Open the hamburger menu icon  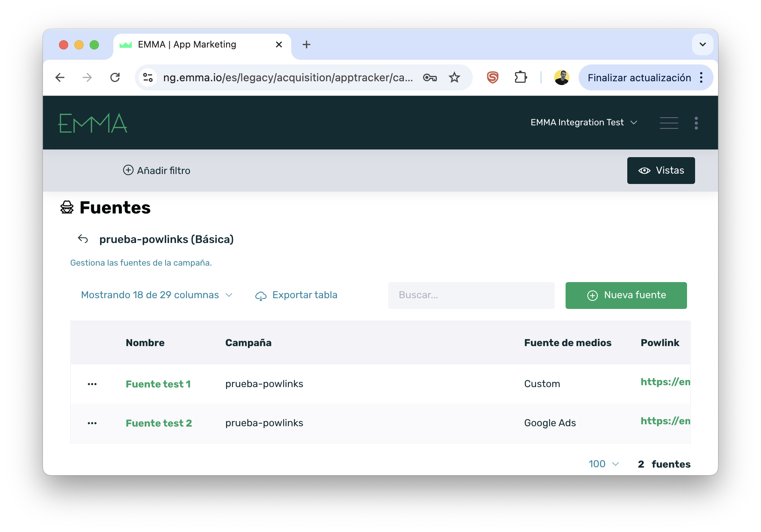point(669,123)
